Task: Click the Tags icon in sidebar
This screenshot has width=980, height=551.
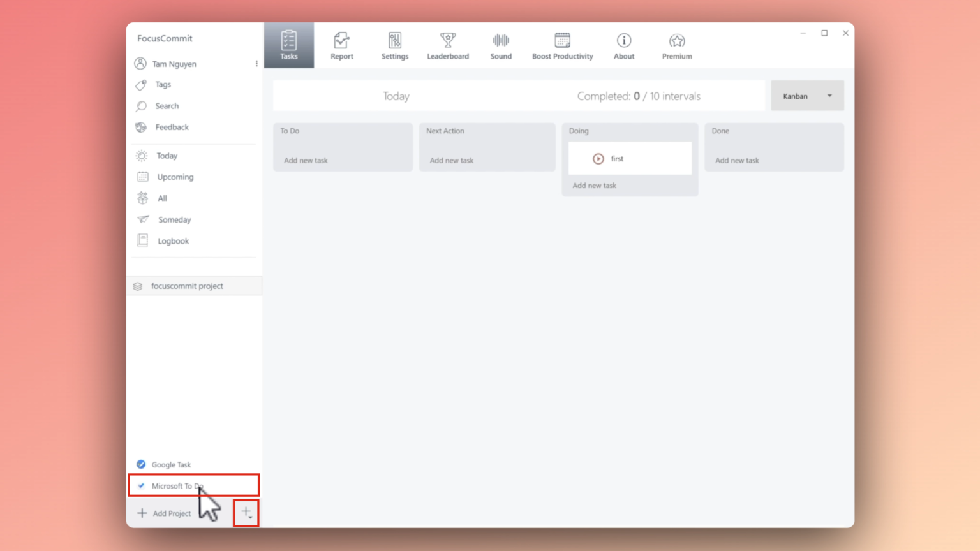Action: [x=141, y=85]
